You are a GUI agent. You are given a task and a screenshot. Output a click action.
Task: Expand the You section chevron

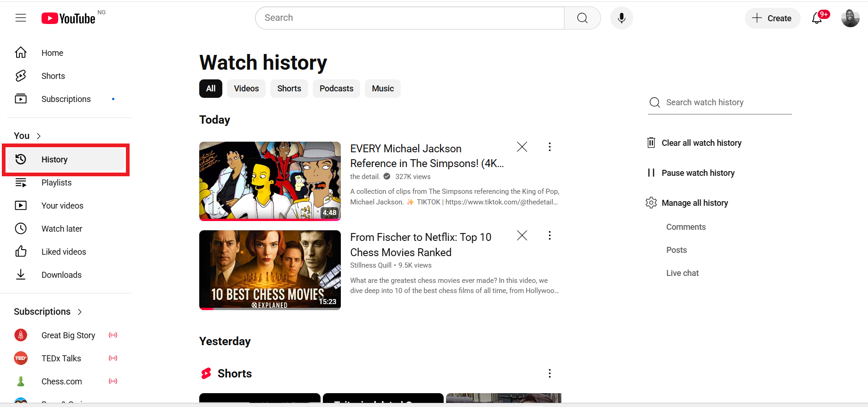click(39, 136)
